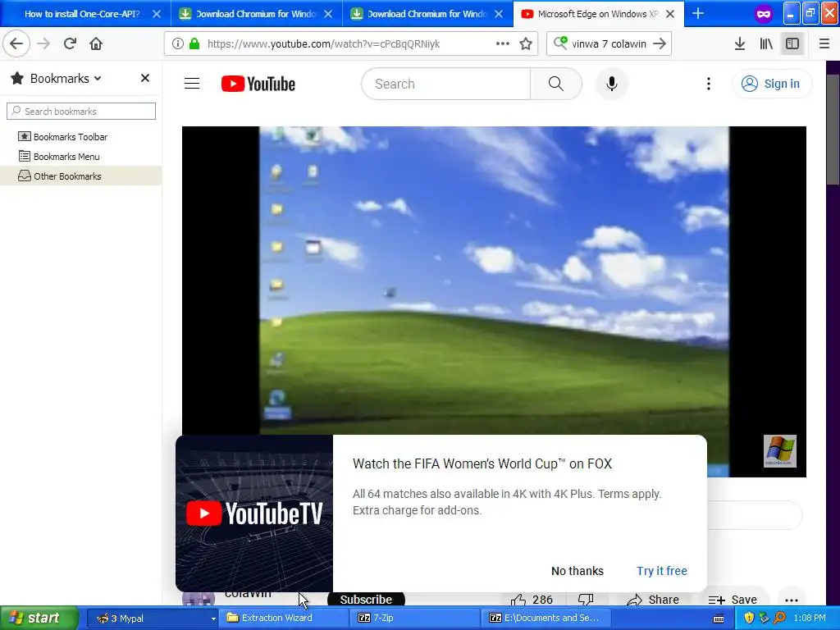Bookmark this page with the star icon
The width and height of the screenshot is (840, 630).
[x=526, y=43]
